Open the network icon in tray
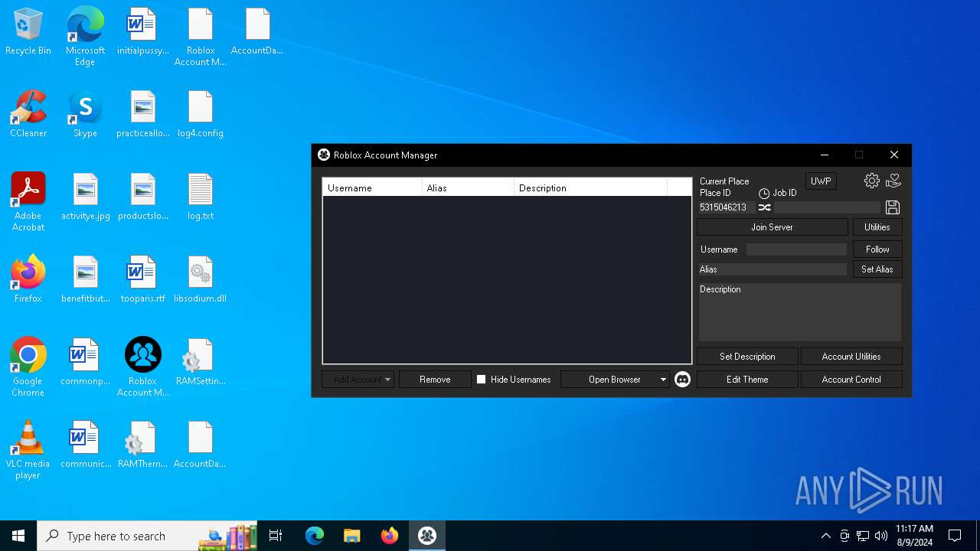This screenshot has width=980, height=551. coord(863,536)
